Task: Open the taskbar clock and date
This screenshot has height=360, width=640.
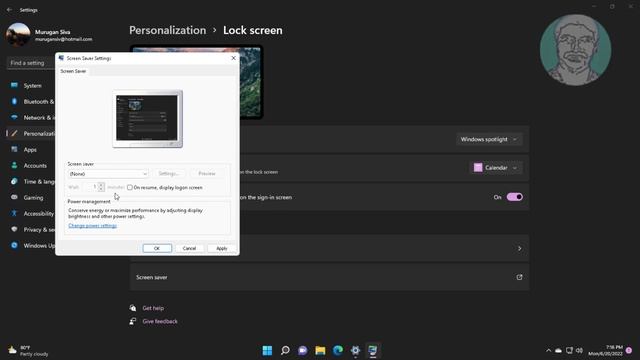Action: pos(605,350)
